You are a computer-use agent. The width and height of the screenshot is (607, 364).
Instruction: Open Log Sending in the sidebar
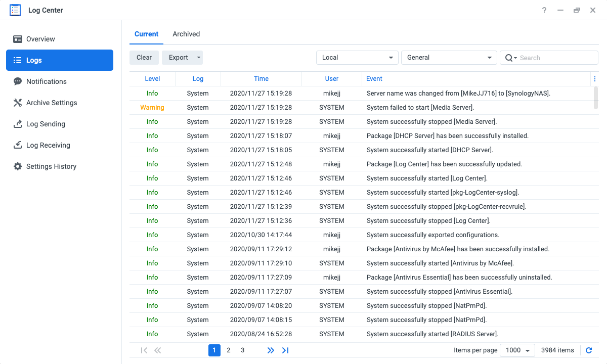tap(46, 124)
